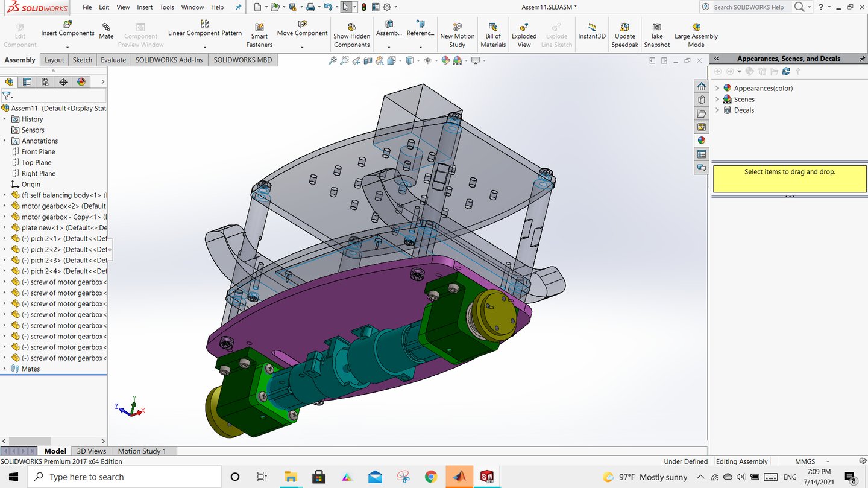
Task: Open File Explorer tab in the task pane
Action: click(702, 113)
